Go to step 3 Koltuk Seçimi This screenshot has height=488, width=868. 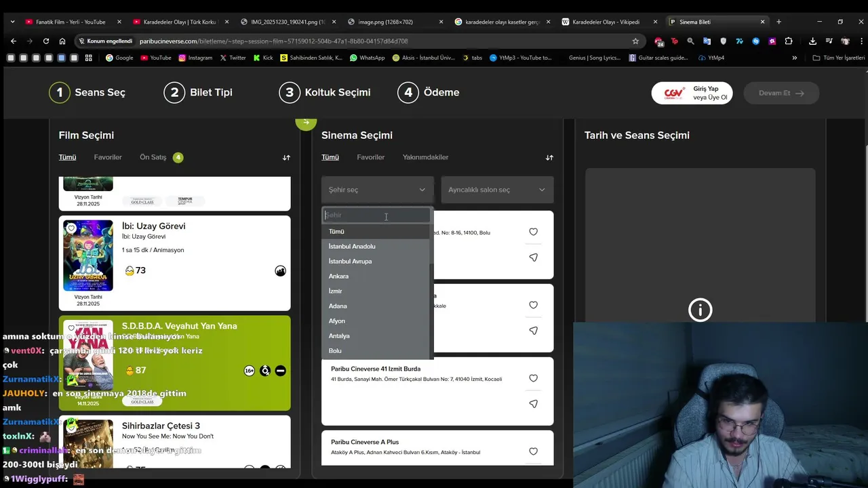tap(325, 92)
